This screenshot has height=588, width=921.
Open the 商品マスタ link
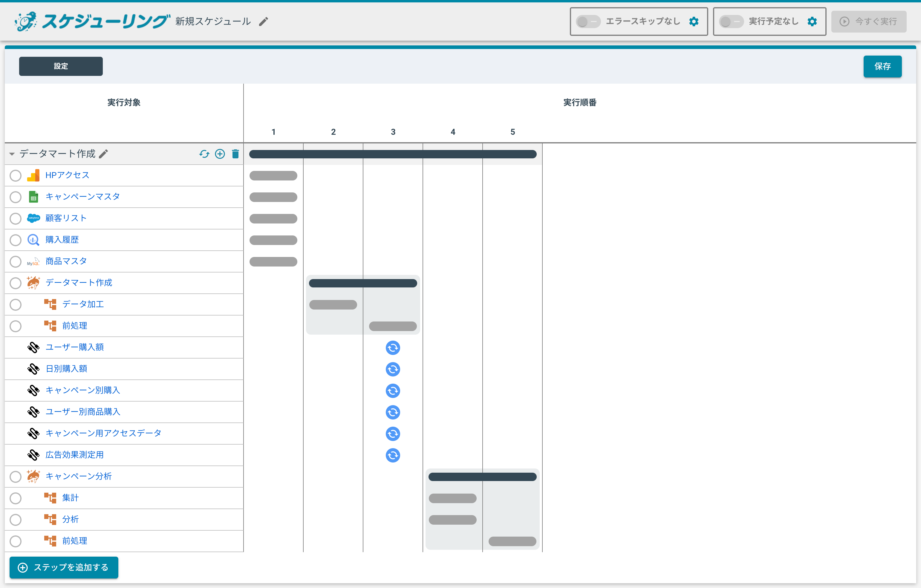[x=66, y=261]
